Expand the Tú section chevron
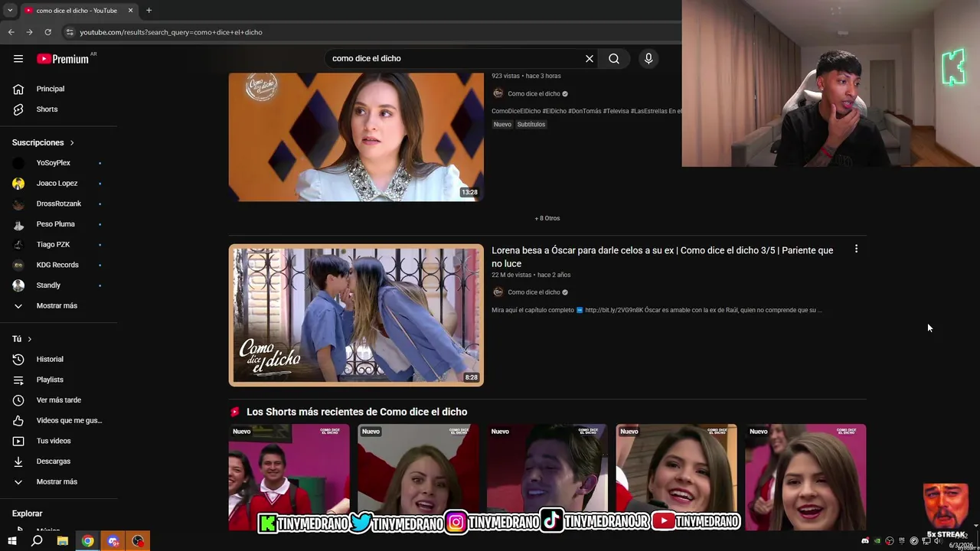Viewport: 980px width, 551px height. coord(30,339)
